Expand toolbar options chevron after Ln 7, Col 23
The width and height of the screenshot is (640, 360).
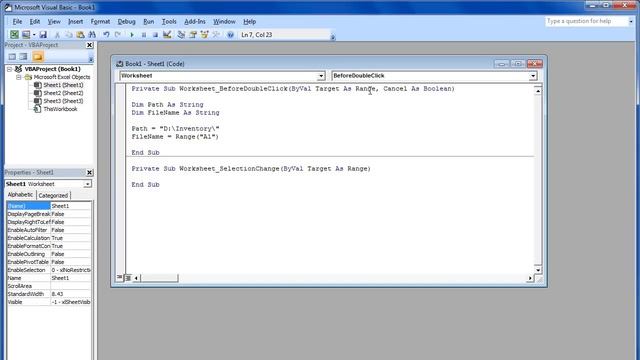point(333,37)
